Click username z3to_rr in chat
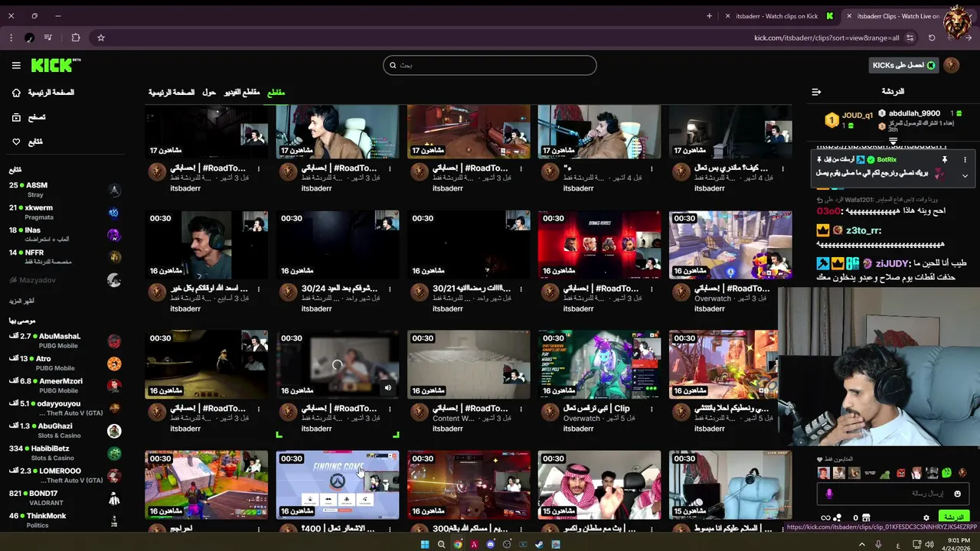The image size is (980, 551). point(863,230)
